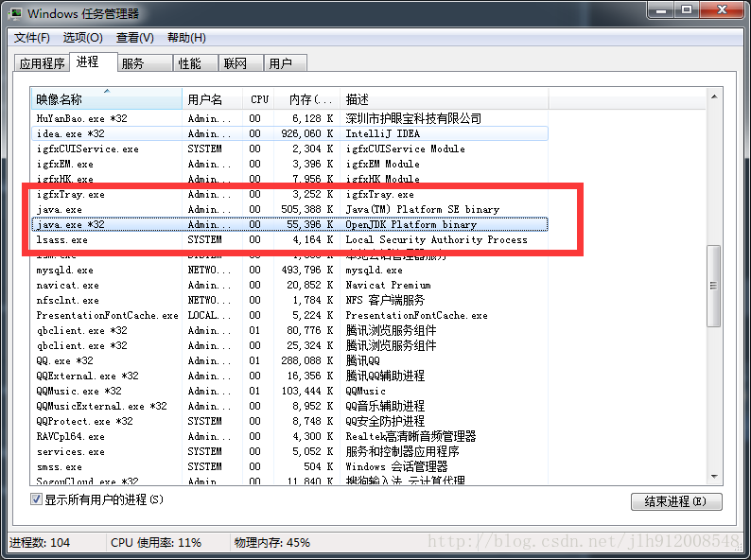751x560 pixels.
Task: Select the QQMusicExternal.exe *32 process
Action: (289, 406)
